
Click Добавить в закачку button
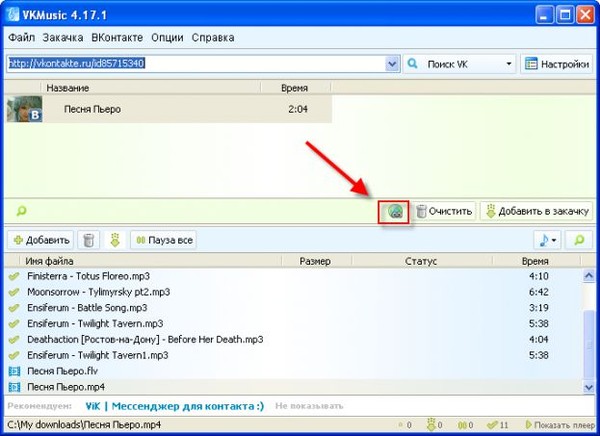pos(536,211)
